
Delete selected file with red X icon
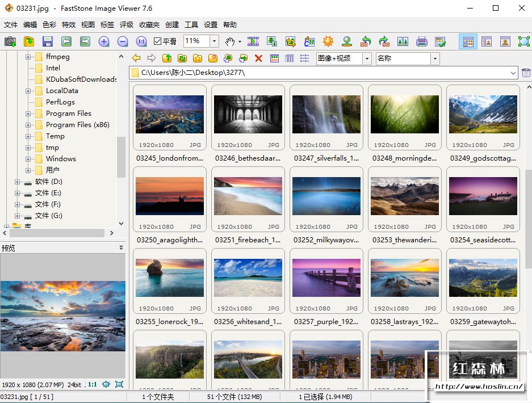coord(258,58)
